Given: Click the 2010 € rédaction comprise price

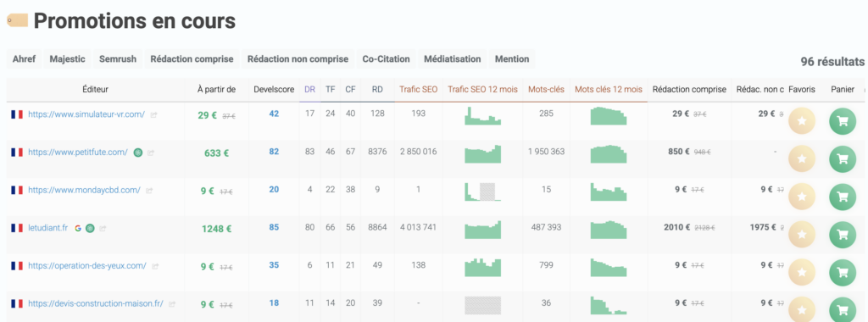Looking at the screenshot, I should coord(677,227).
